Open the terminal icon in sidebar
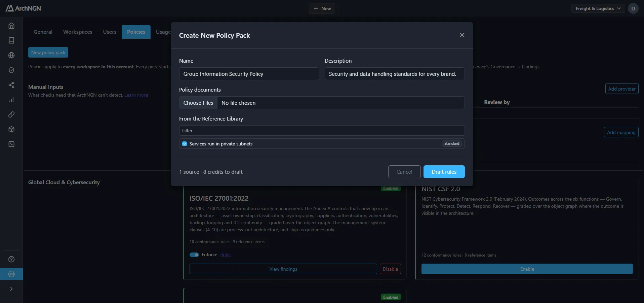The width and height of the screenshot is (644, 303). [x=11, y=144]
